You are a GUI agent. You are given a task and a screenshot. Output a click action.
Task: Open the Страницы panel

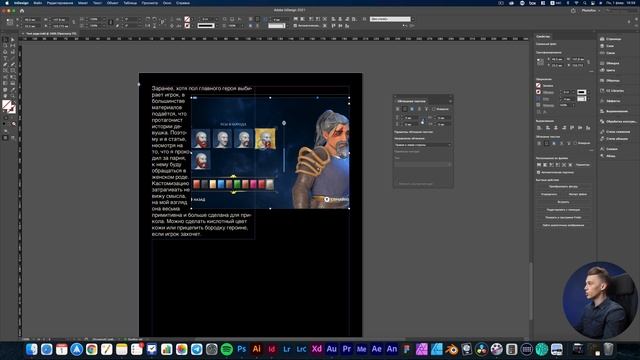pyautogui.click(x=611, y=39)
